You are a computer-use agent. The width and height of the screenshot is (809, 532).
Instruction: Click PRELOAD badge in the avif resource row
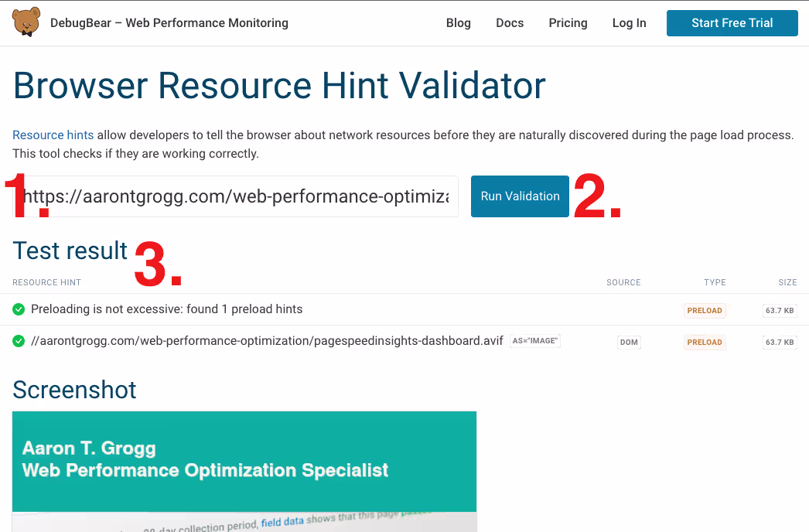point(705,342)
